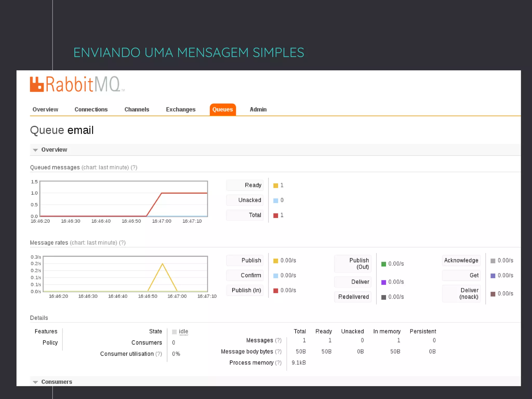Go to the Channels tab
This screenshot has width=532, height=399.
137,110
